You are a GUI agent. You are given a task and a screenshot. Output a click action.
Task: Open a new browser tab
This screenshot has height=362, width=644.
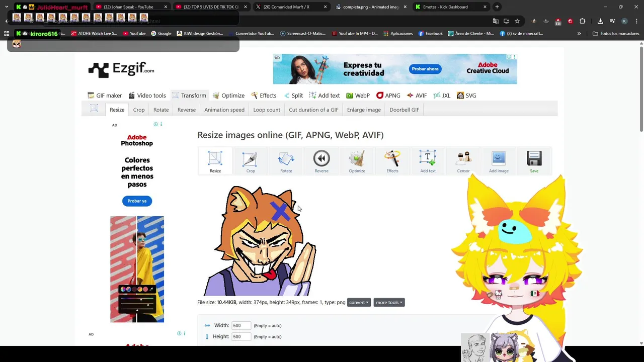(497, 7)
